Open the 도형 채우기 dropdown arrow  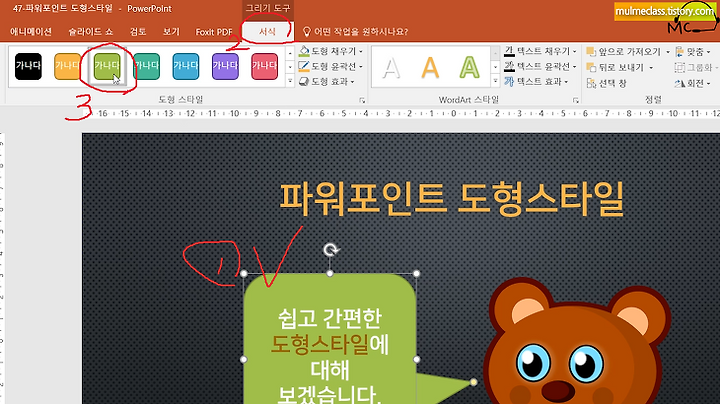click(x=361, y=51)
